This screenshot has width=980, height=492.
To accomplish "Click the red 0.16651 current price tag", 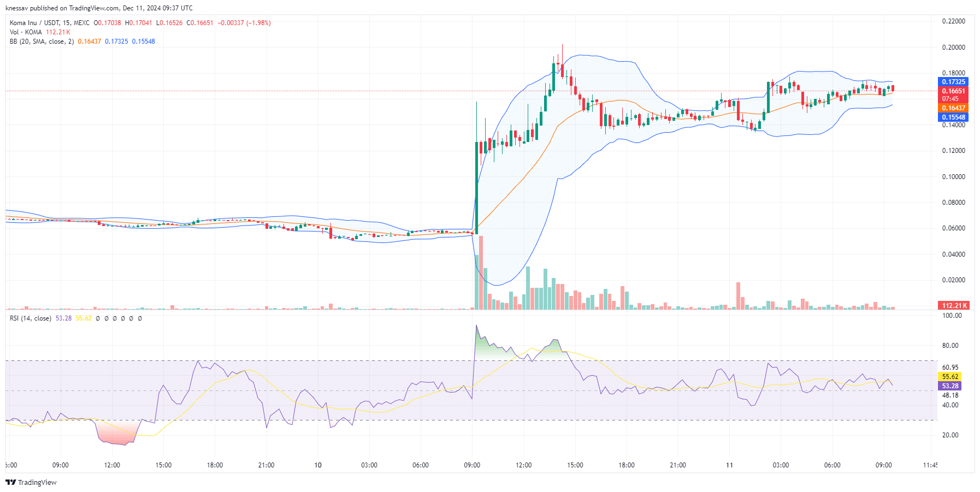I will 953,91.
